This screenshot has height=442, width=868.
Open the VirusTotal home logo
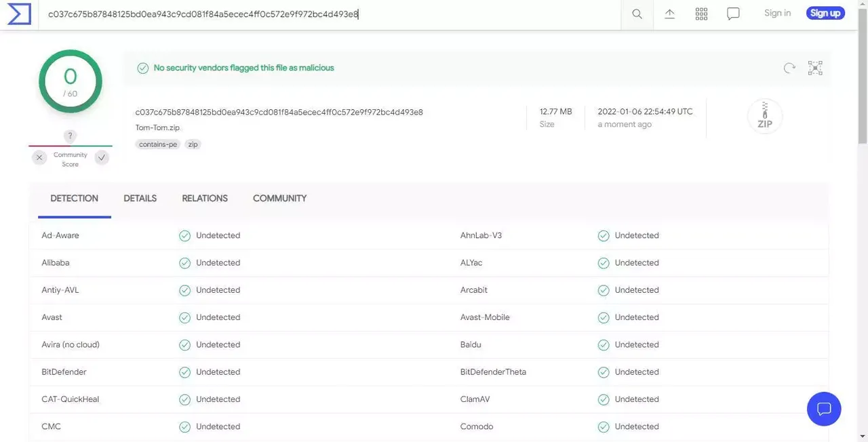coord(19,14)
